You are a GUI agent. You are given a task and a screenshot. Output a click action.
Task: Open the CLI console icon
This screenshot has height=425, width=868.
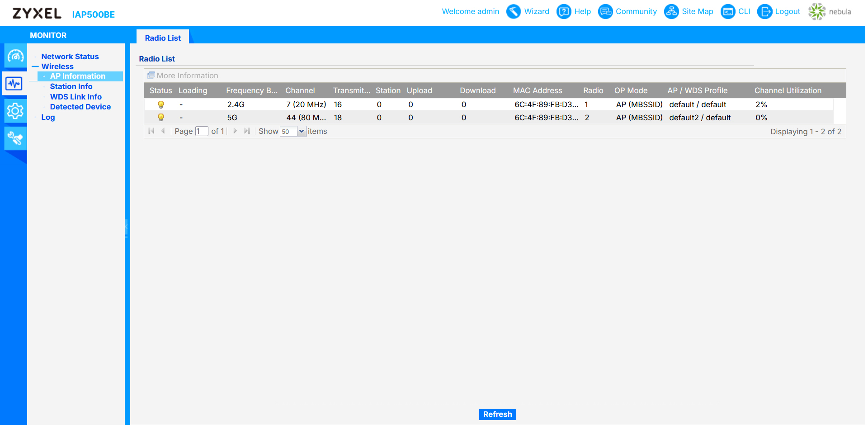728,12
